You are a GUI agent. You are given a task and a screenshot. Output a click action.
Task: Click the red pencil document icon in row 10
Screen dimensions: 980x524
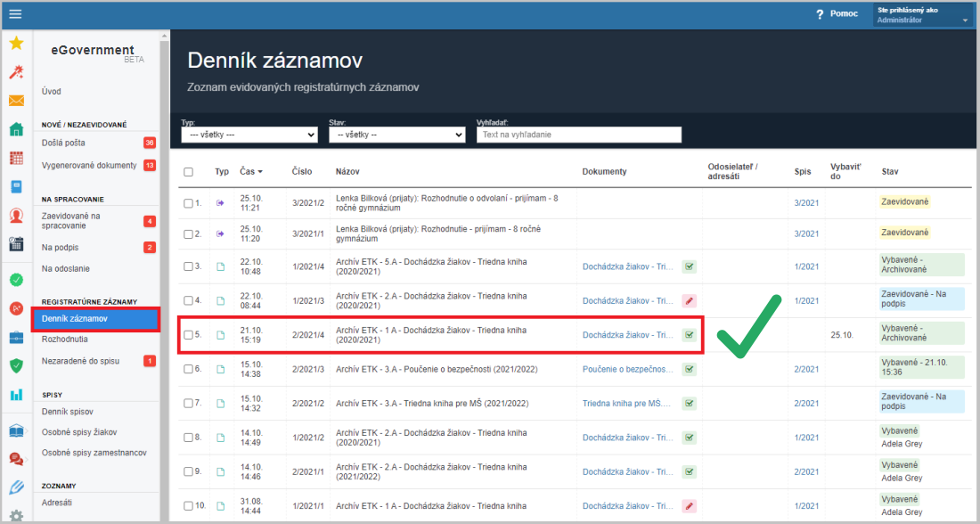[690, 506]
